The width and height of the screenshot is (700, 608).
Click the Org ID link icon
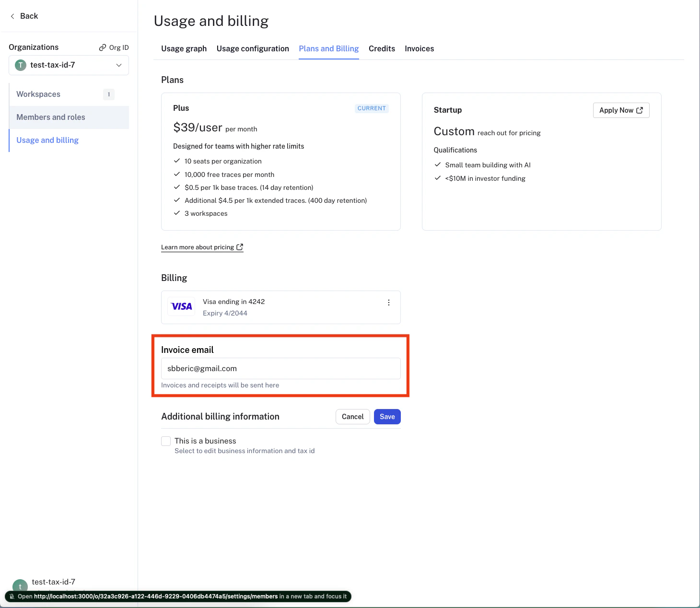click(x=103, y=47)
